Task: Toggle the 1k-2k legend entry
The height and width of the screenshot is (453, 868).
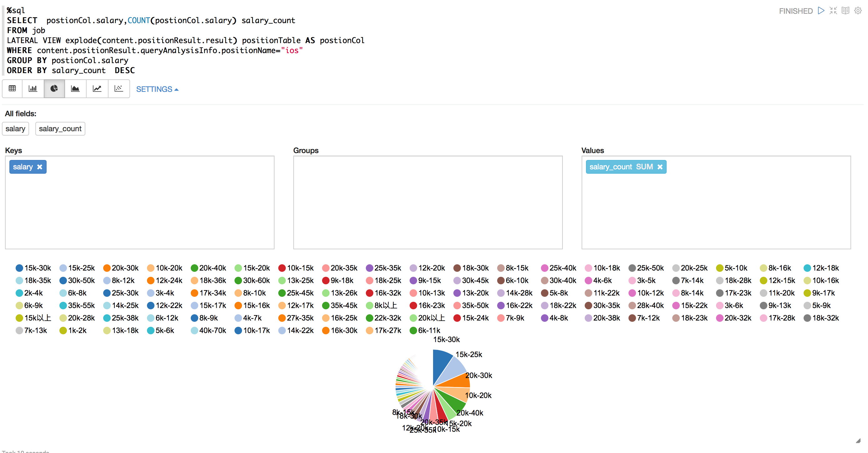Action: point(73,331)
